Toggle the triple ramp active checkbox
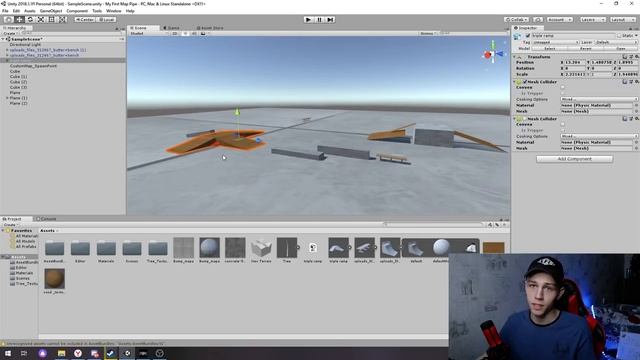The height and width of the screenshot is (360, 640). [x=528, y=36]
